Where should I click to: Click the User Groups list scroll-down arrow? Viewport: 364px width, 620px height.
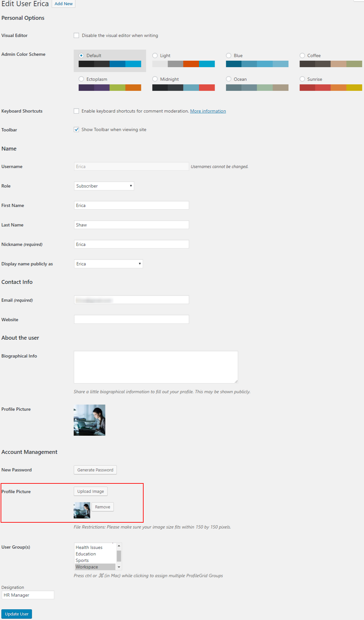point(119,567)
